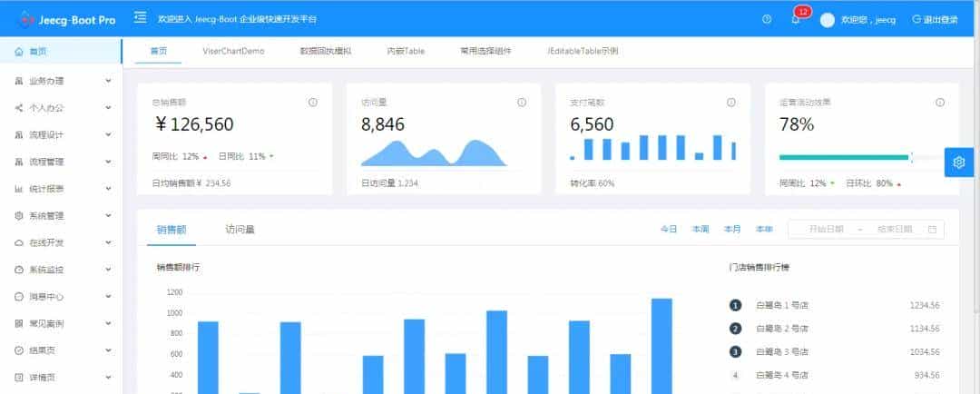The height and width of the screenshot is (394, 980).
Task: Click the ¥126,560 total sales figure
Action: [x=194, y=124]
